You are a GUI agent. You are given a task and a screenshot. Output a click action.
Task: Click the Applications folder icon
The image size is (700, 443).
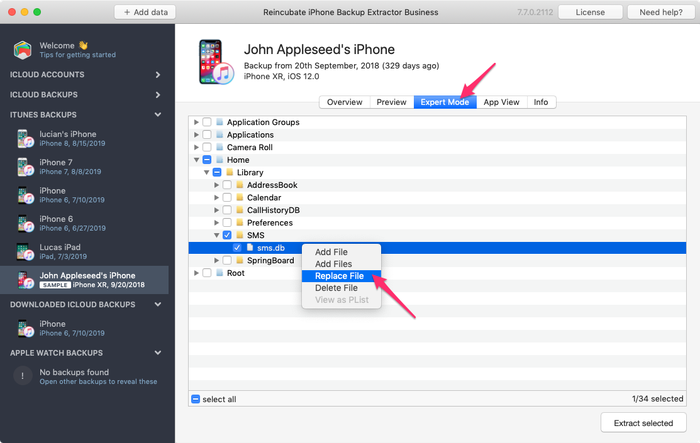point(219,134)
